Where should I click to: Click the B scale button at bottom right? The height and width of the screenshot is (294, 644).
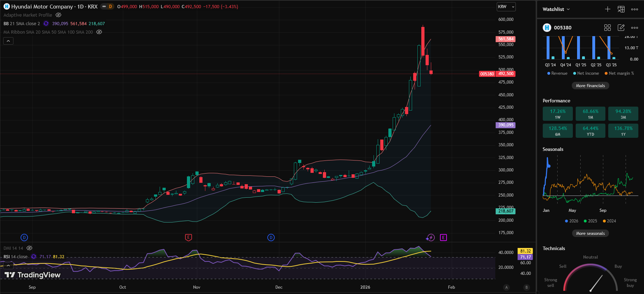pyautogui.click(x=526, y=287)
